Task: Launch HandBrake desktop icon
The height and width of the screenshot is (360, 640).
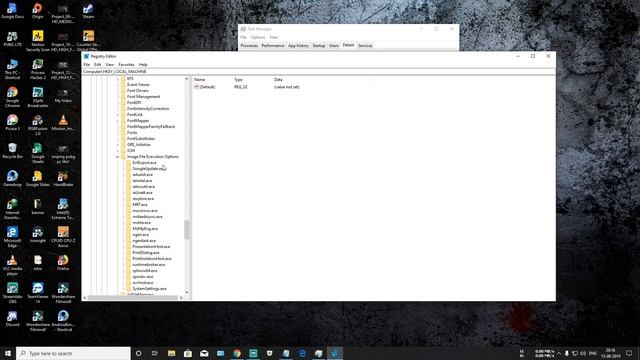Action: pyautogui.click(x=63, y=179)
